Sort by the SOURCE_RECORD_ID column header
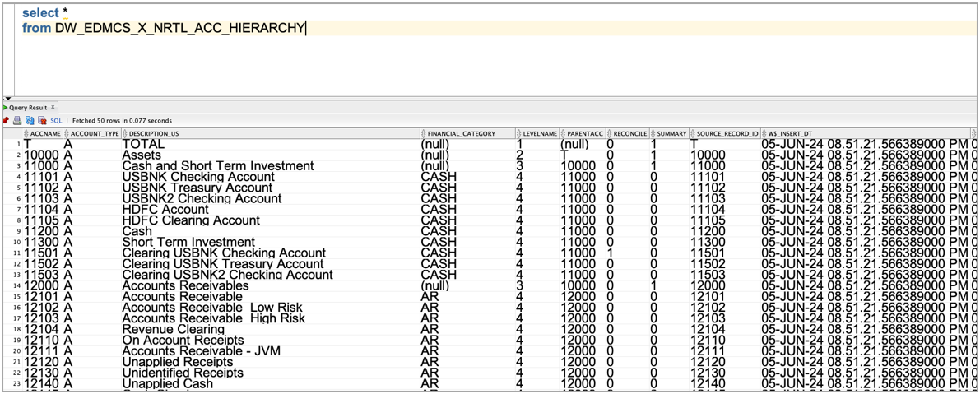The image size is (980, 394). point(725,133)
